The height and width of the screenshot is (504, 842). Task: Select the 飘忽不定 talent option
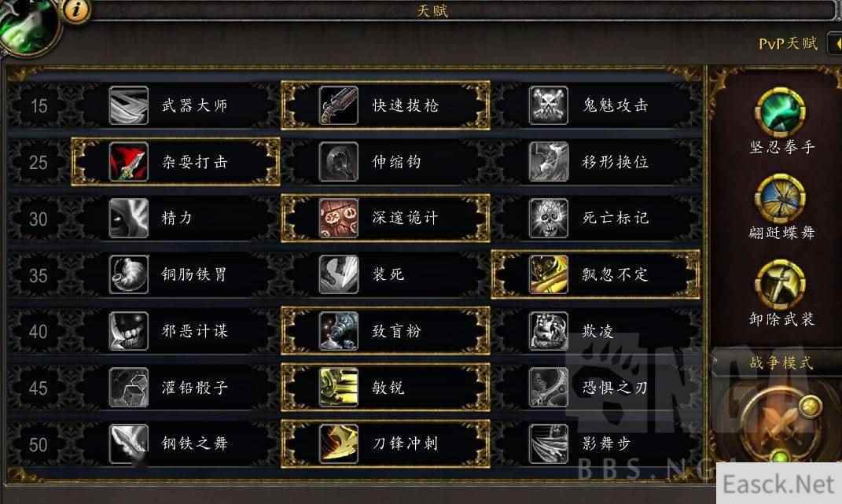595,274
